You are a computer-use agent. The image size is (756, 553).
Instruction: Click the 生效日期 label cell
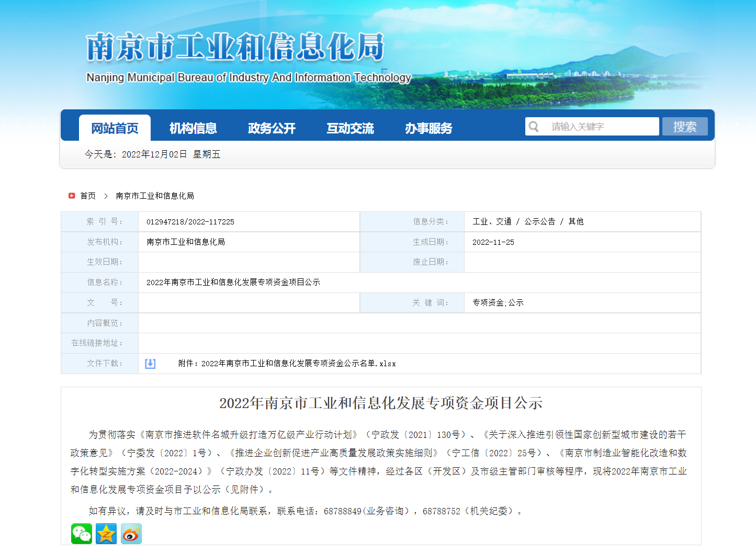(x=100, y=262)
